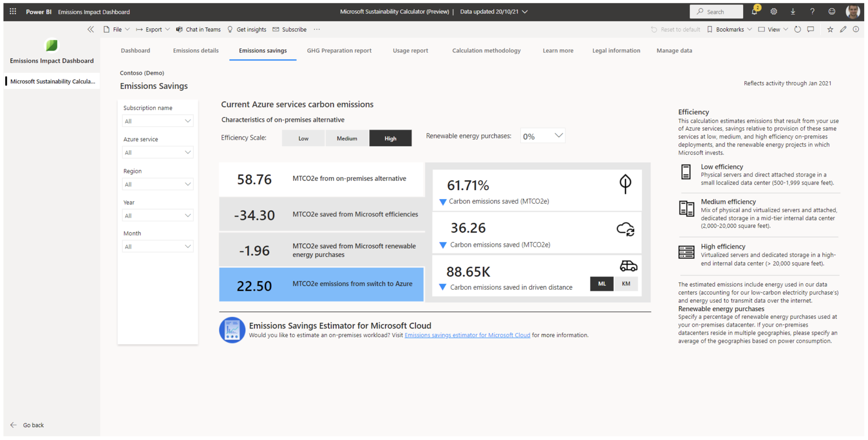
Task: Click the Emissions Savings Estimator round icon
Action: click(232, 330)
